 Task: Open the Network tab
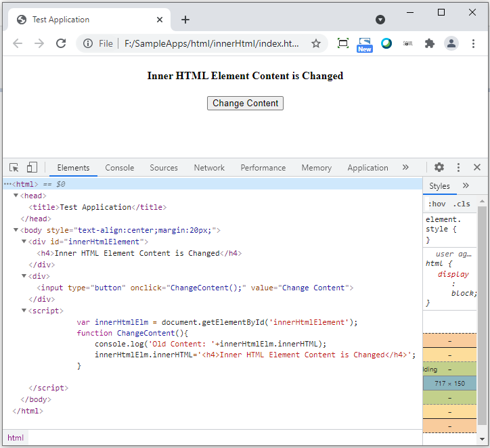(209, 168)
